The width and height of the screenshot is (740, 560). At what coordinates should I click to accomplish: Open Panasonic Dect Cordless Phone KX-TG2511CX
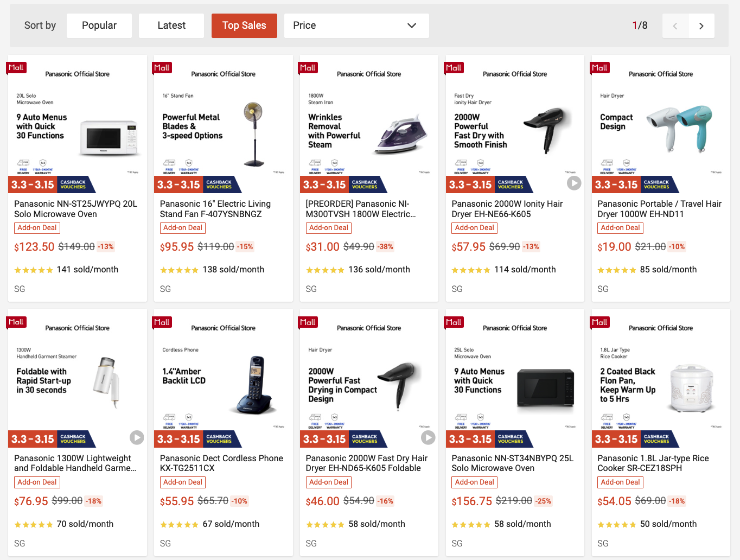[221, 463]
